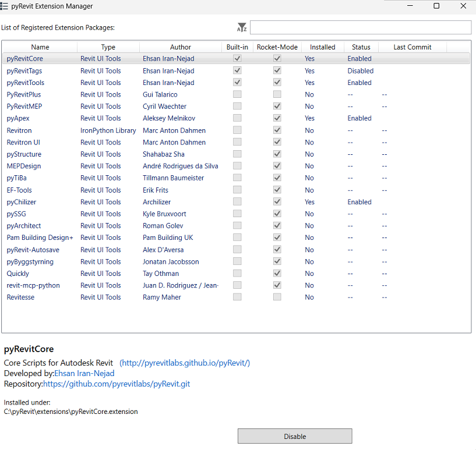Viewport: 476px width, 450px height.
Task: Open the pyrevitlabs.github.io documentation link
Action: click(185, 363)
